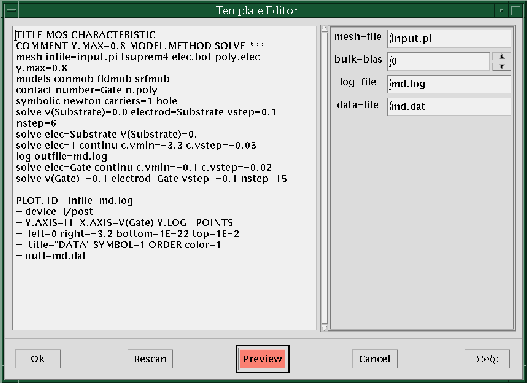The image size is (527, 383).
Task: Click the 'solve elec=1 continu' line
Action: tap(136, 145)
